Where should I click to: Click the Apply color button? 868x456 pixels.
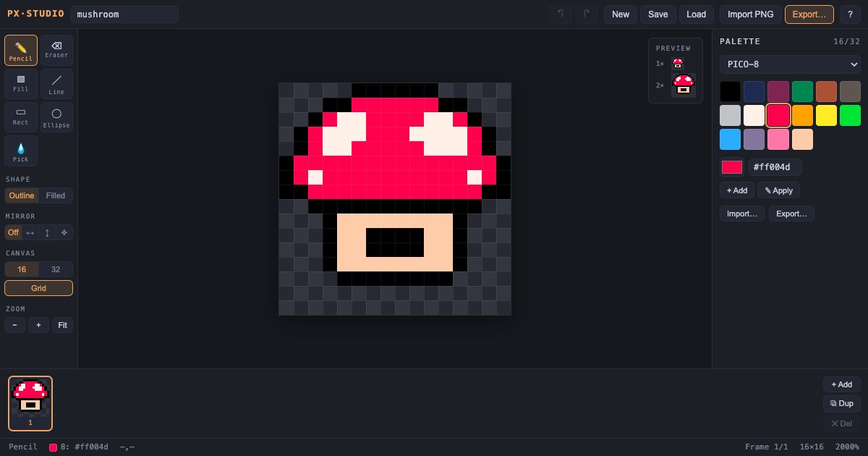click(778, 190)
